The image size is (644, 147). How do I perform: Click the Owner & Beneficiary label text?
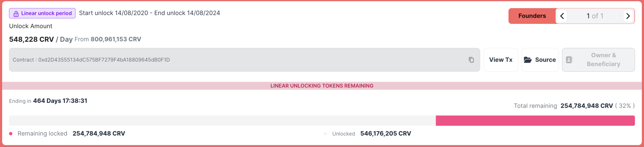(x=604, y=60)
